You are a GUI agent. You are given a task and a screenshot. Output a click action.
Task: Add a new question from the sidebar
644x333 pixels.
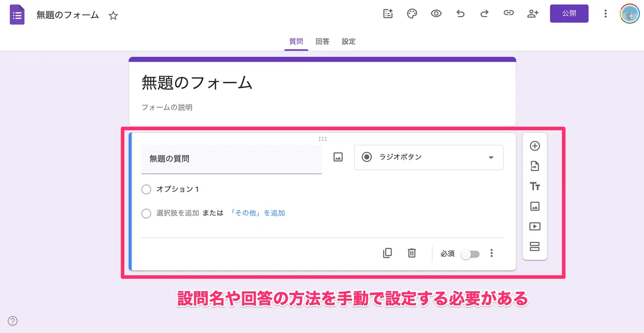click(535, 146)
